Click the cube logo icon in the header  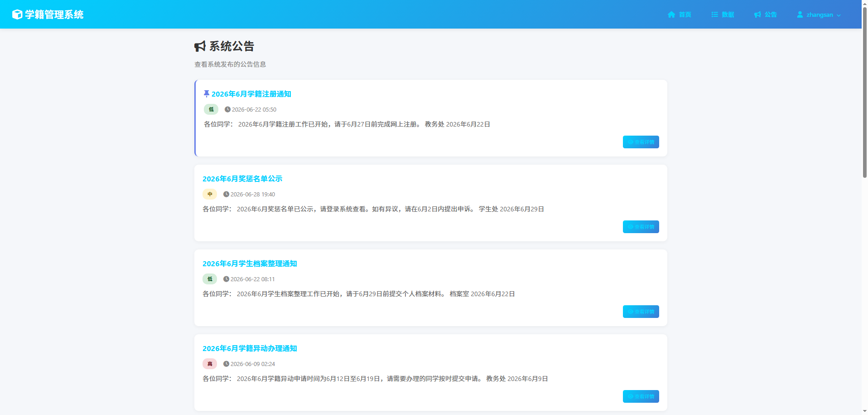click(x=17, y=15)
